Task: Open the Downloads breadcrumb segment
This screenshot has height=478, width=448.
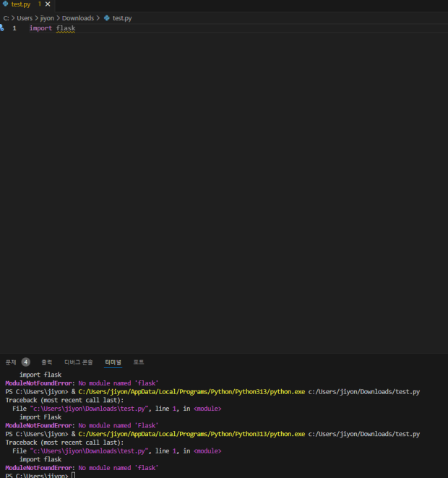Action: pos(78,18)
